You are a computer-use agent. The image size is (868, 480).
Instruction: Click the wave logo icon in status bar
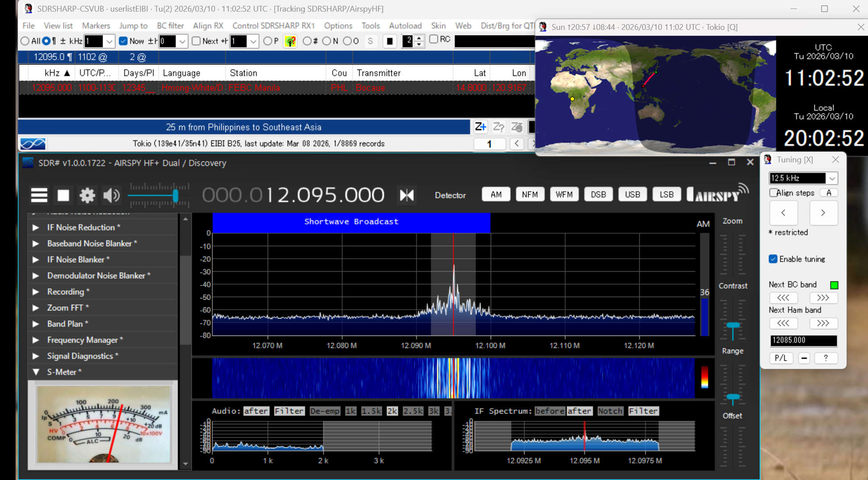[x=33, y=144]
